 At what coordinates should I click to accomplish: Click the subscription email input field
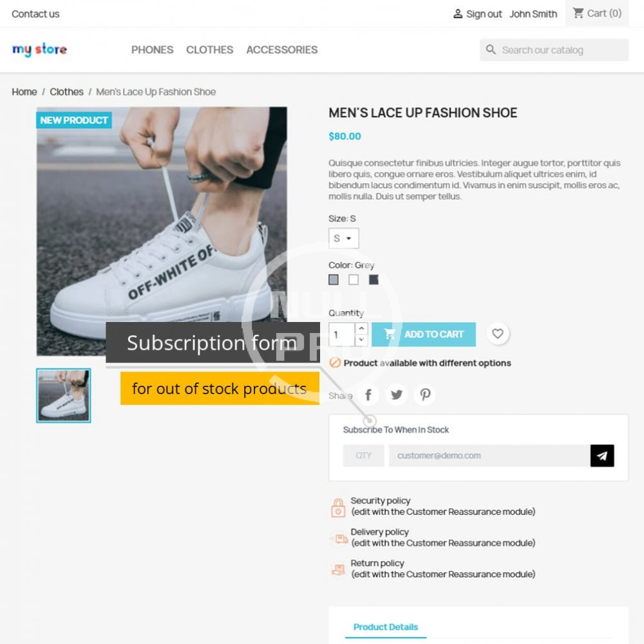[489, 455]
